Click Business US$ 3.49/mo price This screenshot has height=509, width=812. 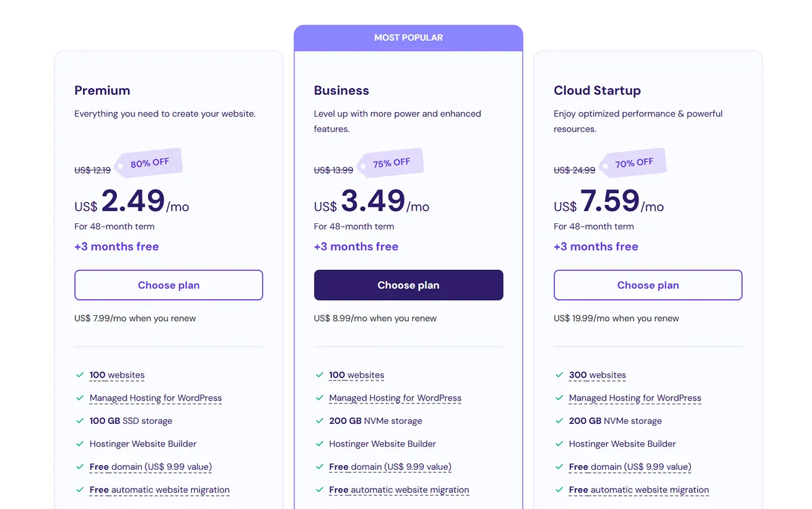coord(372,201)
